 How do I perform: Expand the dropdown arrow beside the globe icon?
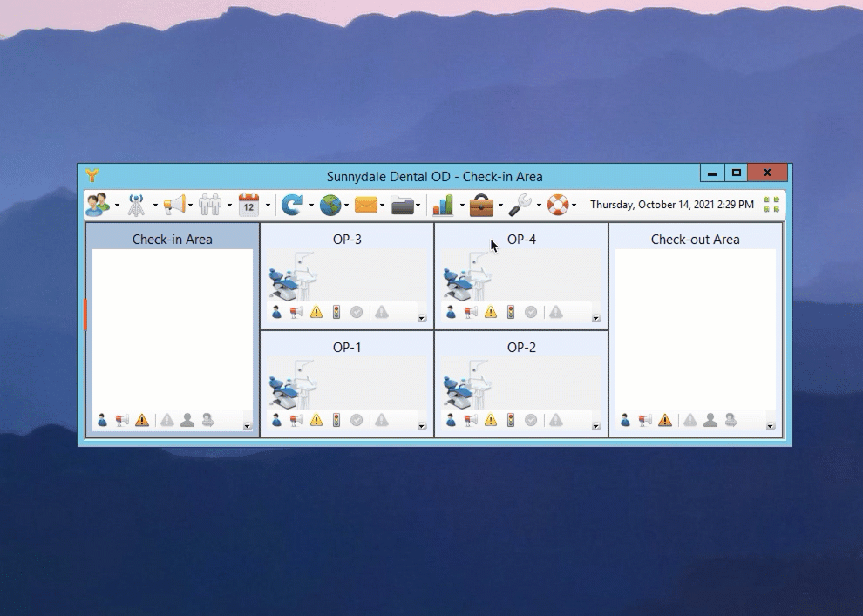coord(347,205)
